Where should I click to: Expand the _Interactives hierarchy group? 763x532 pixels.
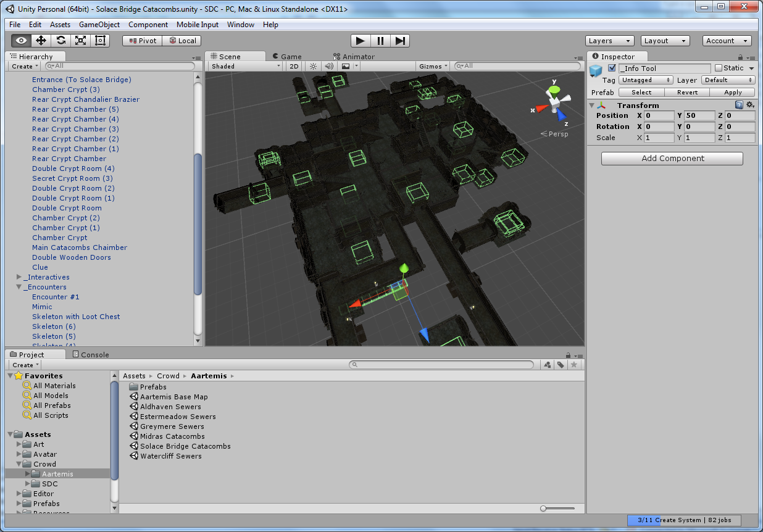point(19,277)
